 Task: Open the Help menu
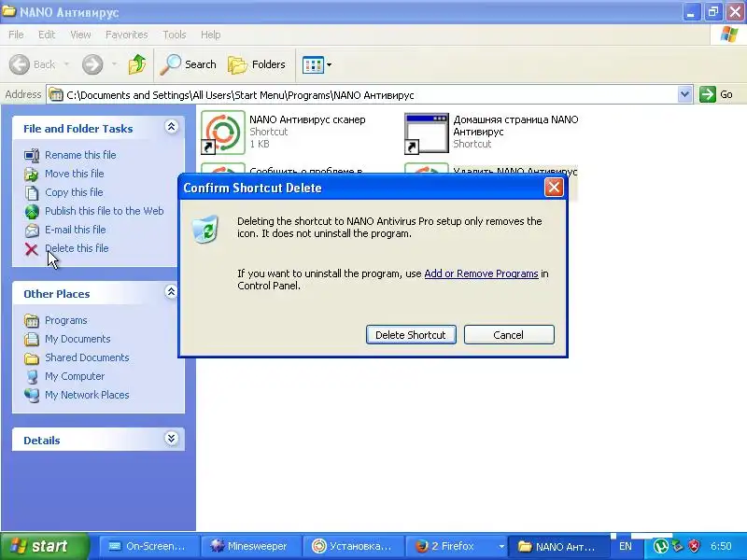(x=211, y=35)
